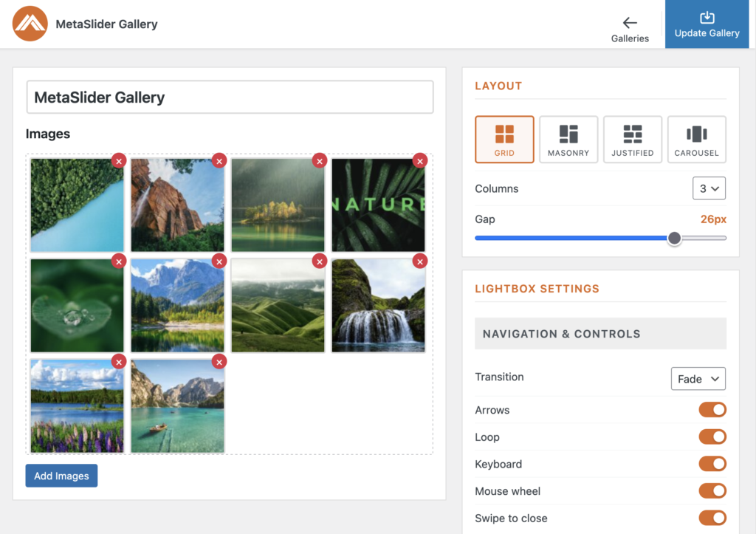Click the Add Images button

coord(61,476)
